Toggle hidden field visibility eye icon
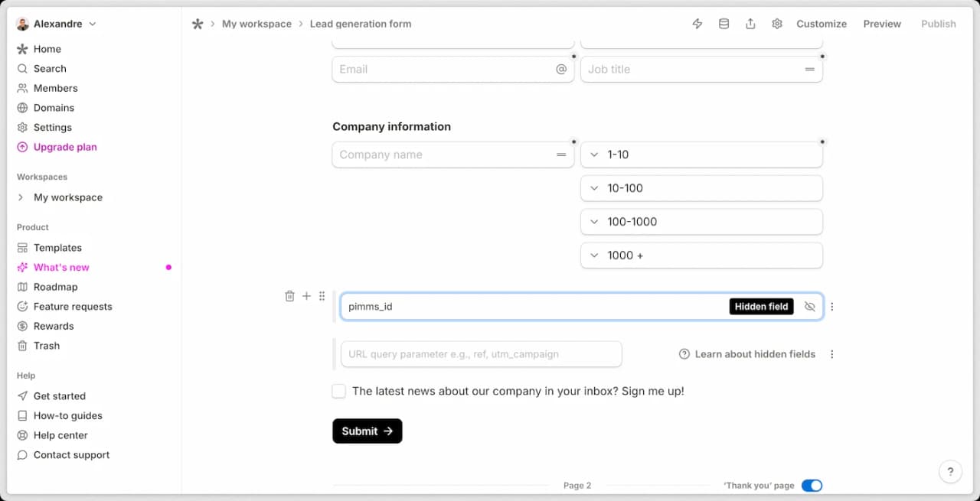This screenshot has width=980, height=501. (809, 307)
